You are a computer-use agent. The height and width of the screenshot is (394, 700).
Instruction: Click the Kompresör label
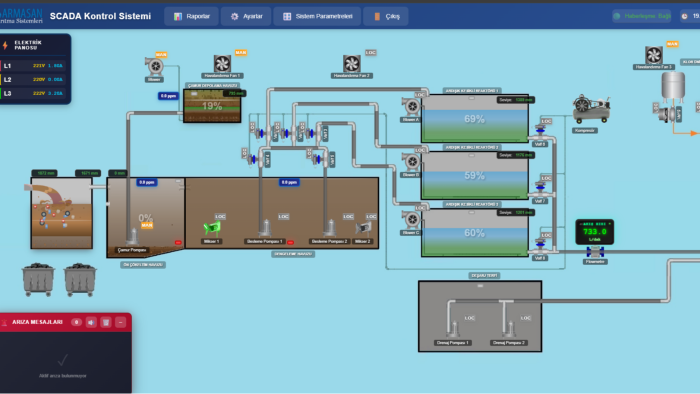[x=584, y=131]
